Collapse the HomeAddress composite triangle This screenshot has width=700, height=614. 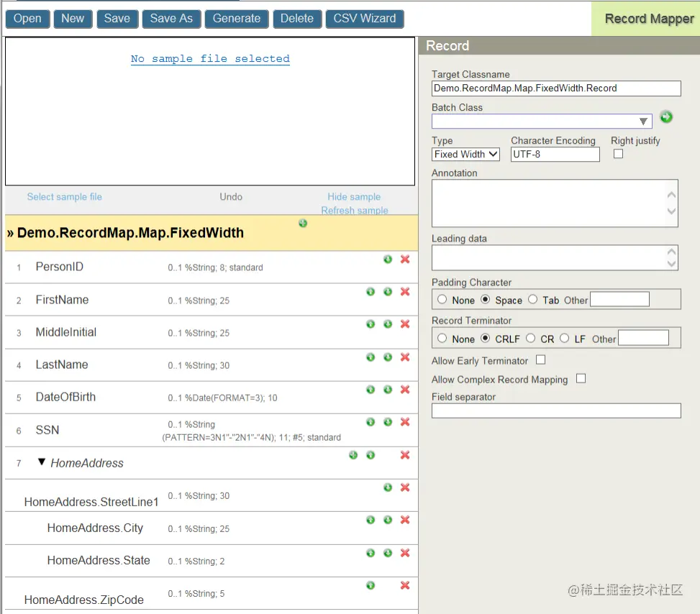(x=42, y=462)
